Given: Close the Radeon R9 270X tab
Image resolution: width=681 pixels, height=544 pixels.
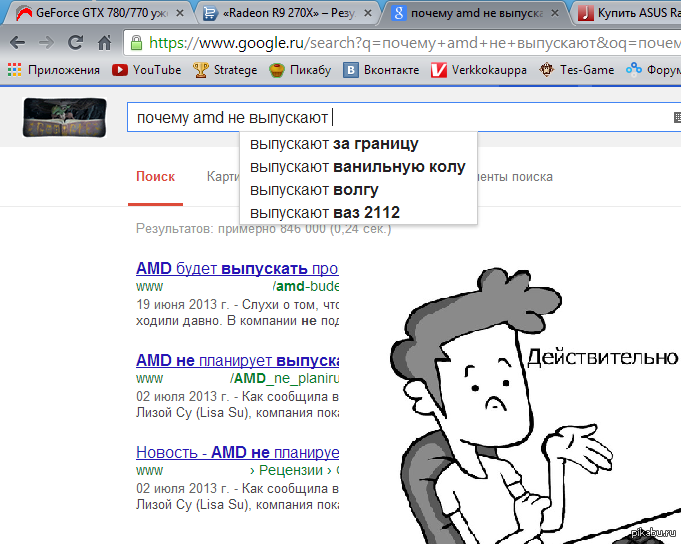Looking at the screenshot, I should pos(368,13).
